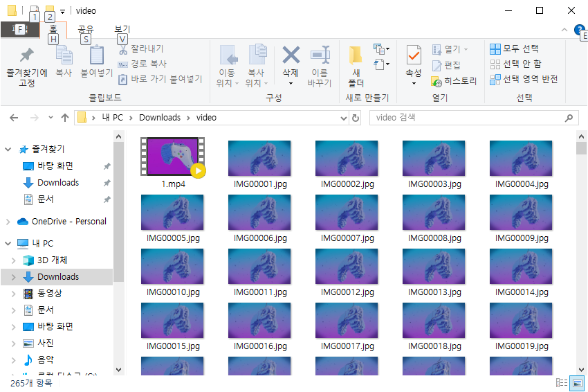Click Downloads in the address path
The height and width of the screenshot is (392, 588).
pos(160,118)
